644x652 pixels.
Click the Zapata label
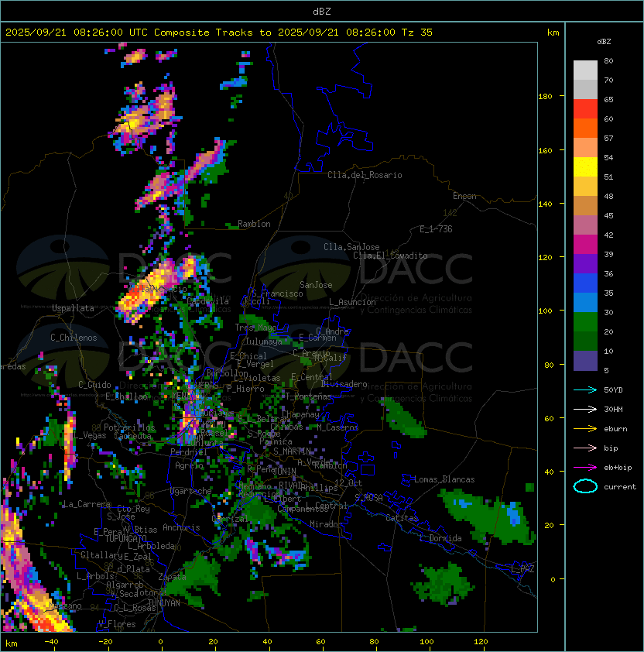[x=172, y=577]
